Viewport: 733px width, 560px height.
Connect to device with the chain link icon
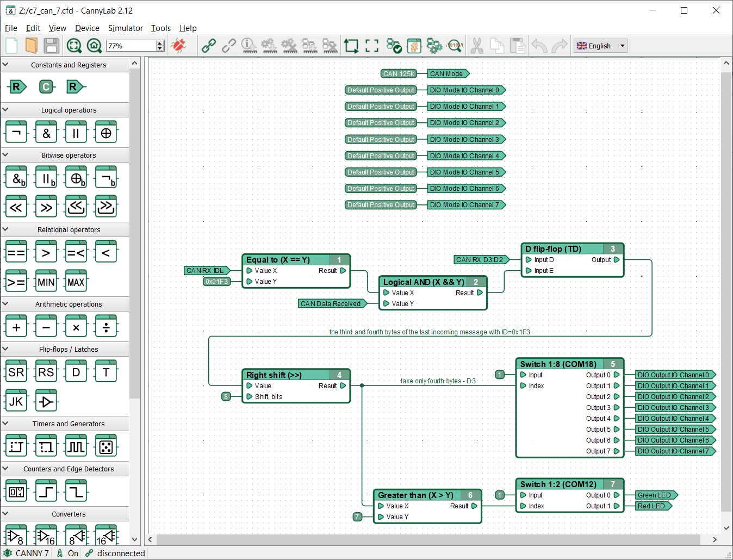coord(208,46)
